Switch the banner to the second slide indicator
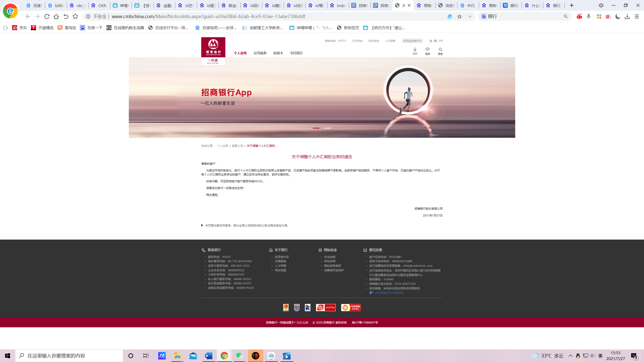This screenshot has height=362, width=644. click(328, 128)
